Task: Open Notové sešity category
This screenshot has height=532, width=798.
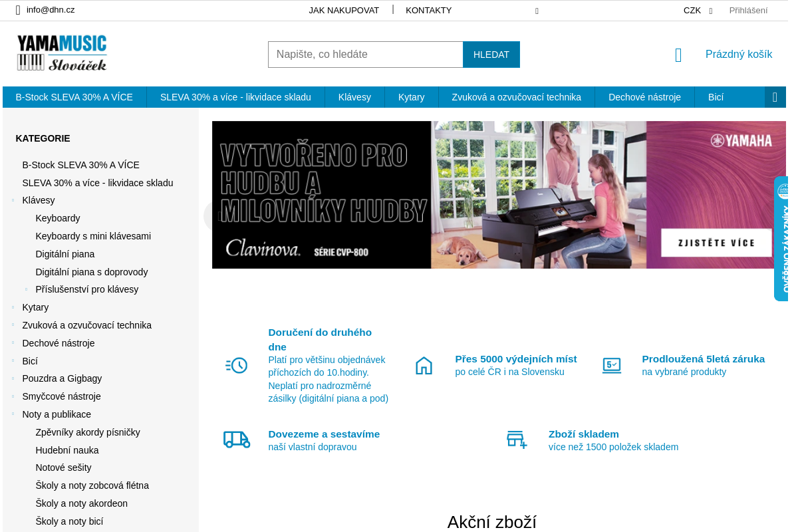Action: [x=64, y=467]
